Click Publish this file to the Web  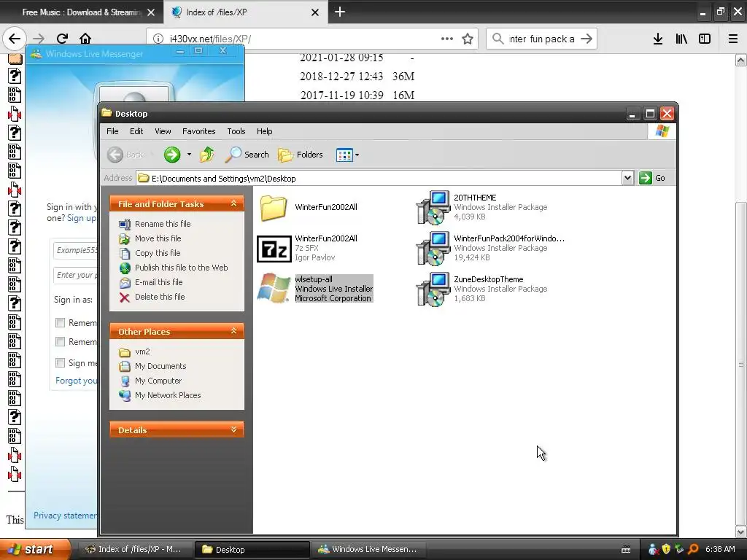pos(181,268)
